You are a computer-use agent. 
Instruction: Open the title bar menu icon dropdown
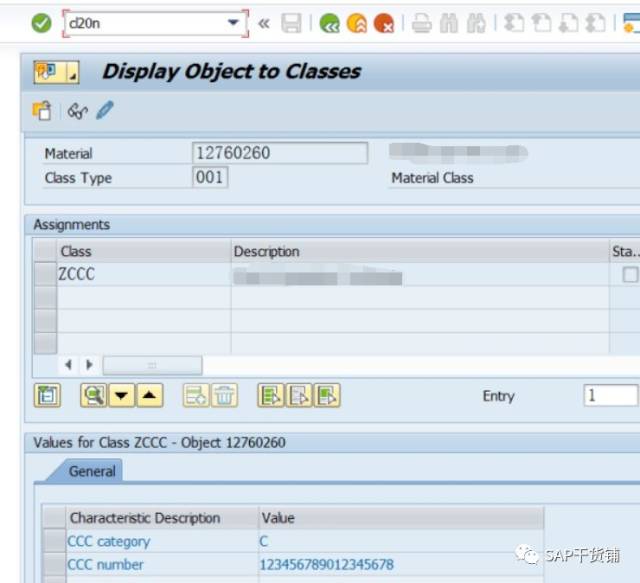tap(56, 72)
